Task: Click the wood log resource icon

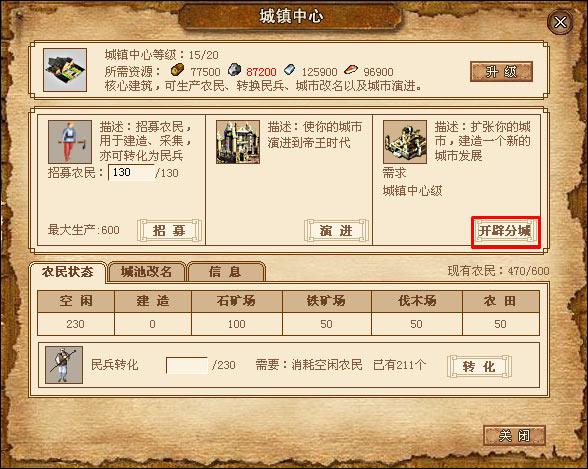Action: (177, 69)
